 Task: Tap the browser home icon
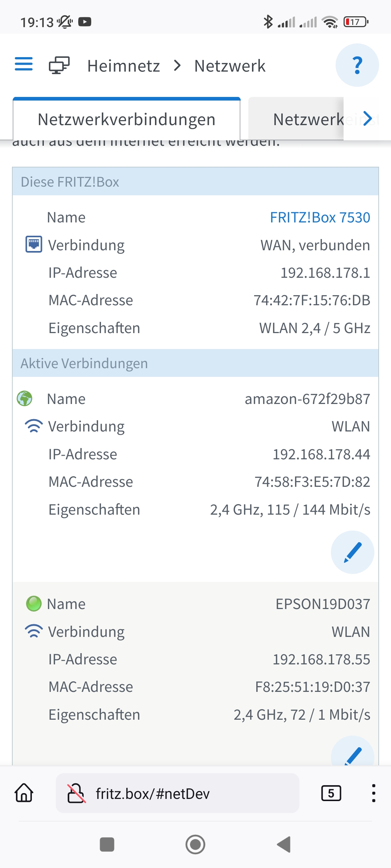click(24, 793)
